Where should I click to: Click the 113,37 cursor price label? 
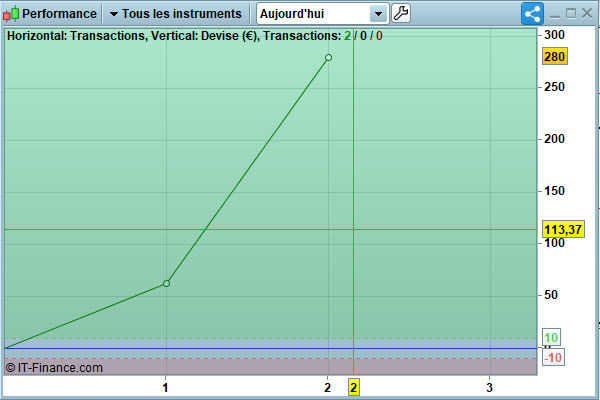point(563,229)
